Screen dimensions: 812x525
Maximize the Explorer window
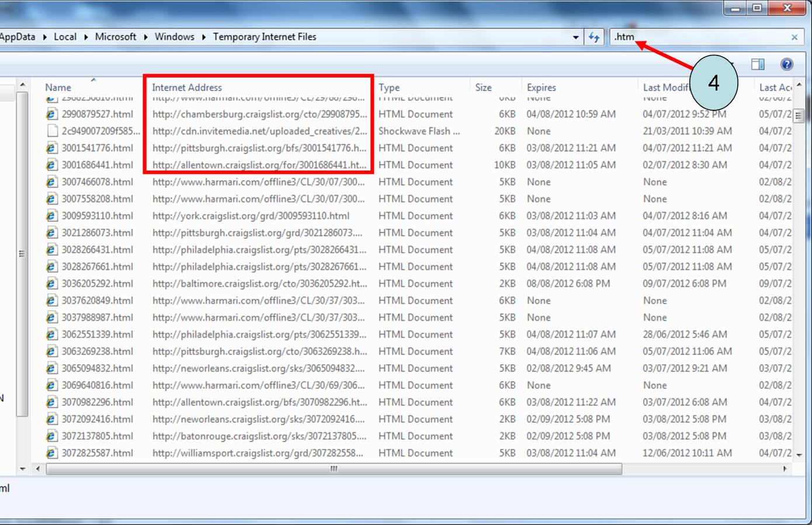coord(757,8)
